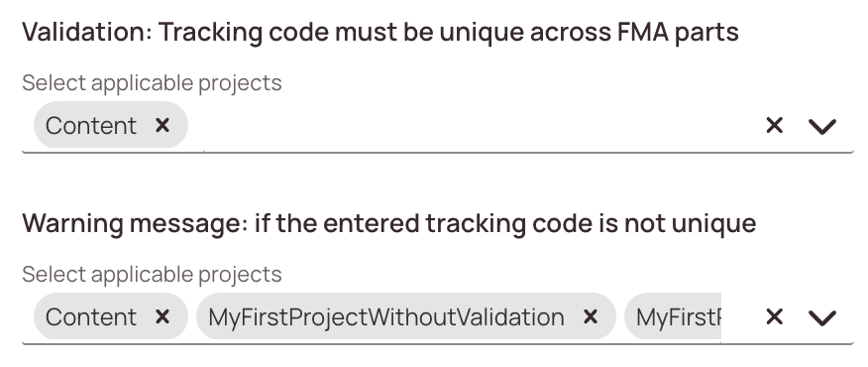Image resolution: width=868 pixels, height=367 pixels.
Task: Remove the Content chip from the Warning message projects
Action: coord(163,317)
